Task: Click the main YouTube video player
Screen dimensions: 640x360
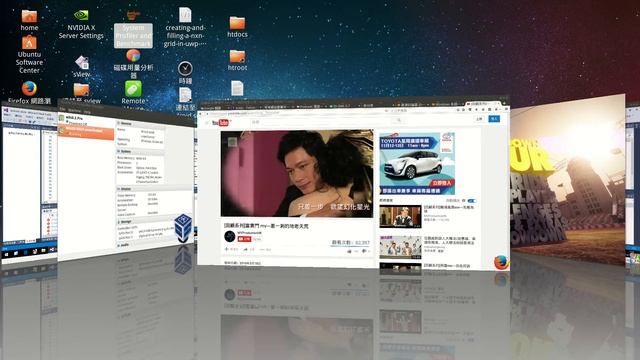Action: point(297,173)
